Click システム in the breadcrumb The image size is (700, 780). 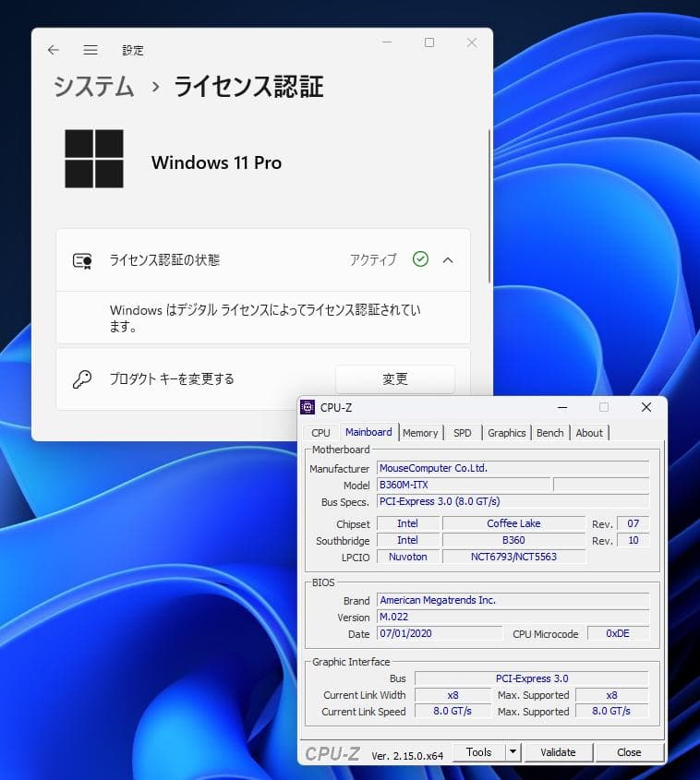(94, 87)
